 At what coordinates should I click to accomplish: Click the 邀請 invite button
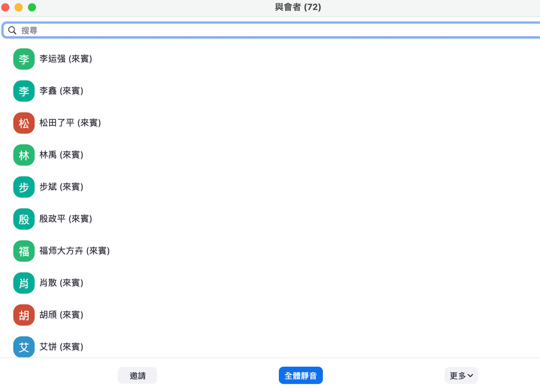[x=137, y=375]
